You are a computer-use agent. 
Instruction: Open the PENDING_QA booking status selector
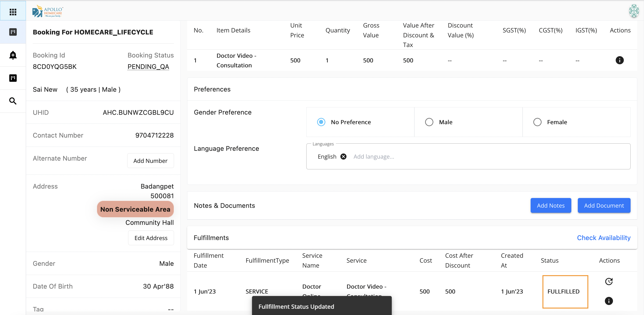pos(148,67)
